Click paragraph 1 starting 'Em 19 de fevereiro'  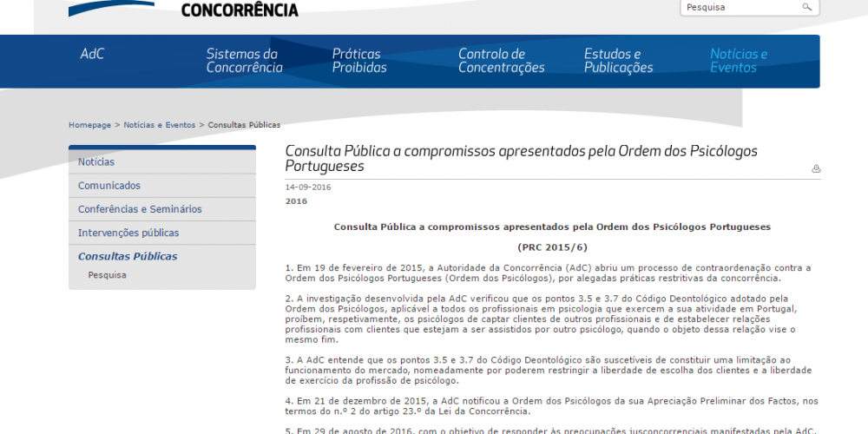548,273
